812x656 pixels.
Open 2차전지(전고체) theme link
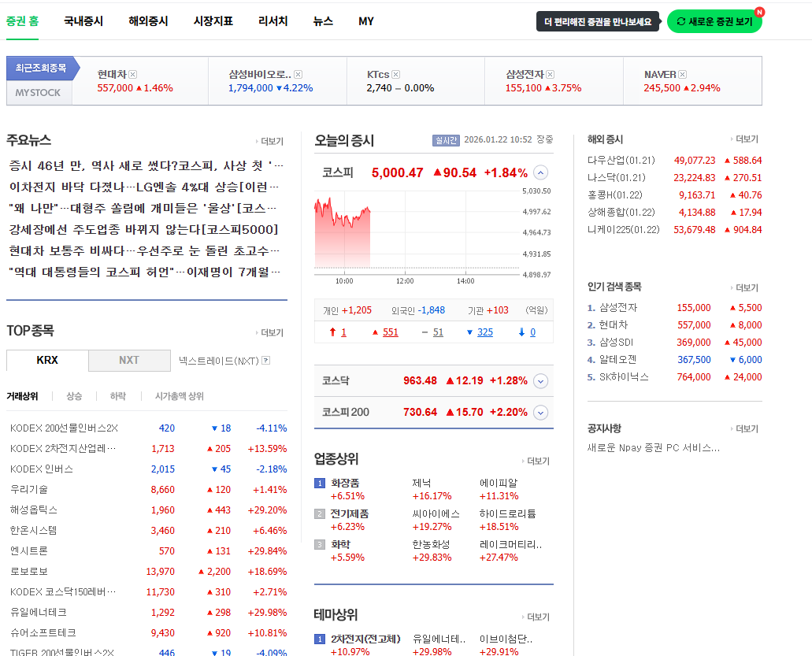click(365, 639)
